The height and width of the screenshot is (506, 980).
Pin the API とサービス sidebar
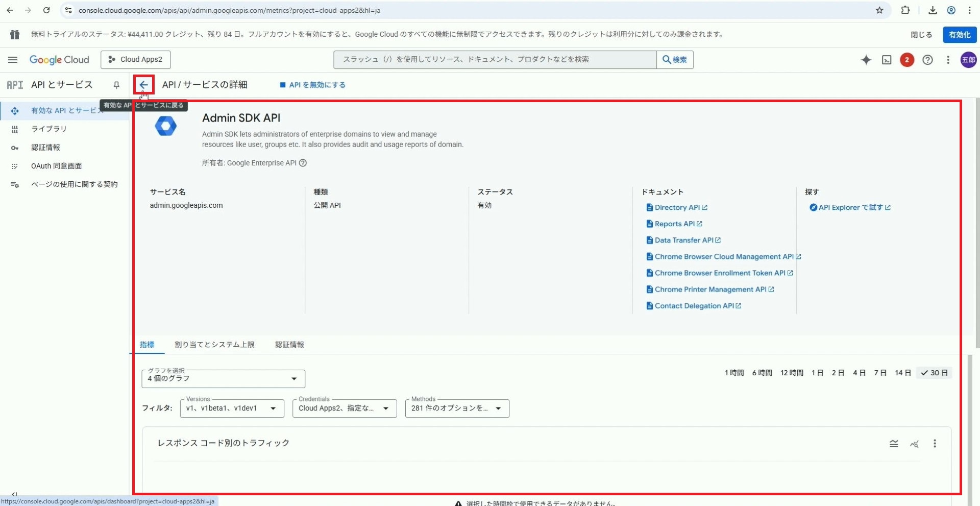[116, 85]
